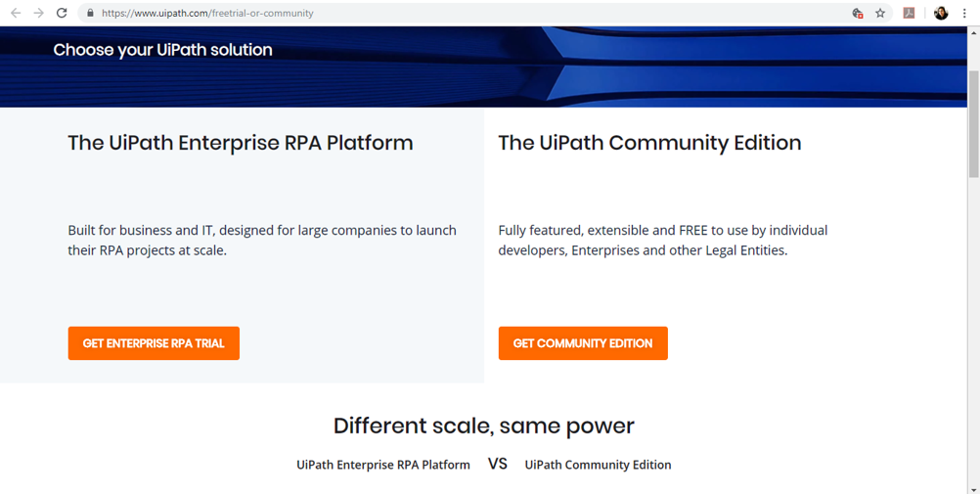Go forward one page
Image resolution: width=980 pixels, height=494 pixels.
click(x=39, y=13)
